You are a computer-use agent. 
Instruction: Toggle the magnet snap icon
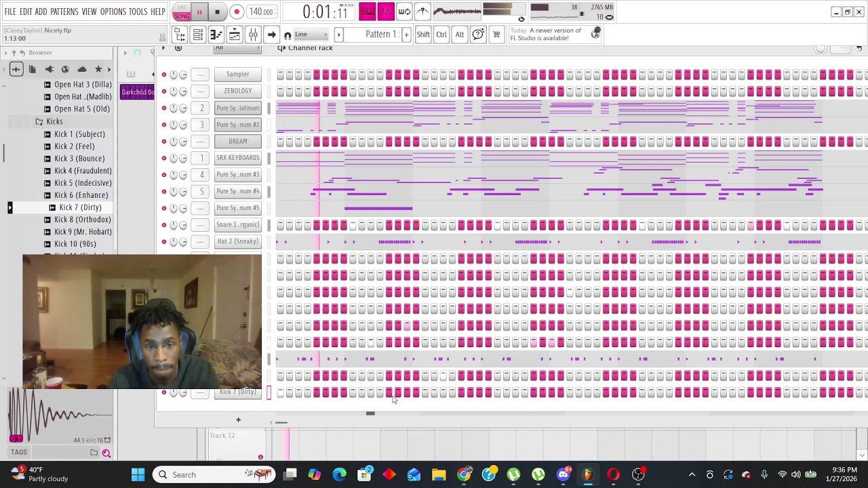click(288, 35)
